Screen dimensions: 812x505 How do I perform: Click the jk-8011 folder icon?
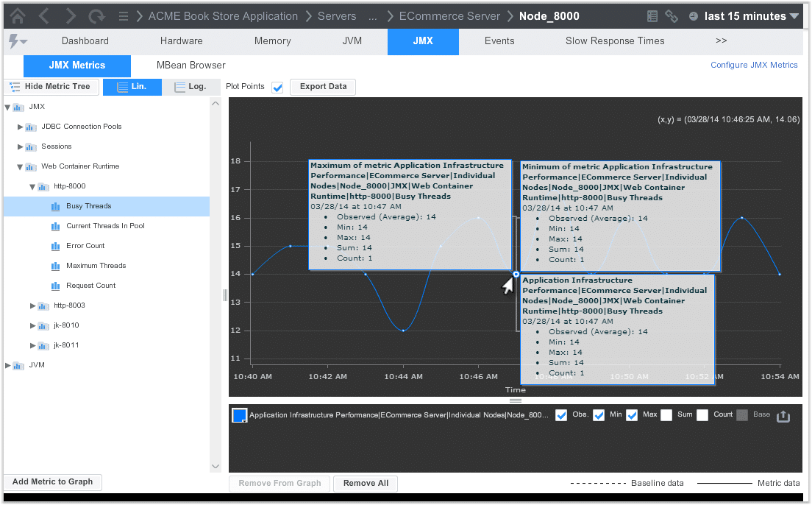(x=43, y=345)
